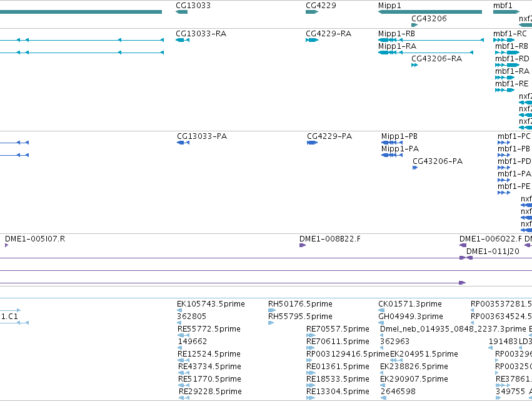The width and height of the screenshot is (532, 401).
Task: Select EST RE43734.5prime
Action: (x=209, y=367)
